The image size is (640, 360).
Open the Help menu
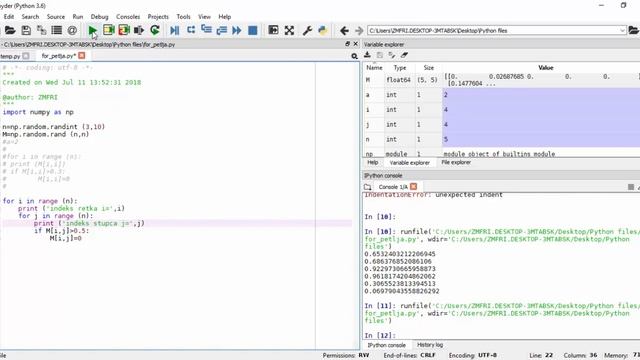click(224, 17)
